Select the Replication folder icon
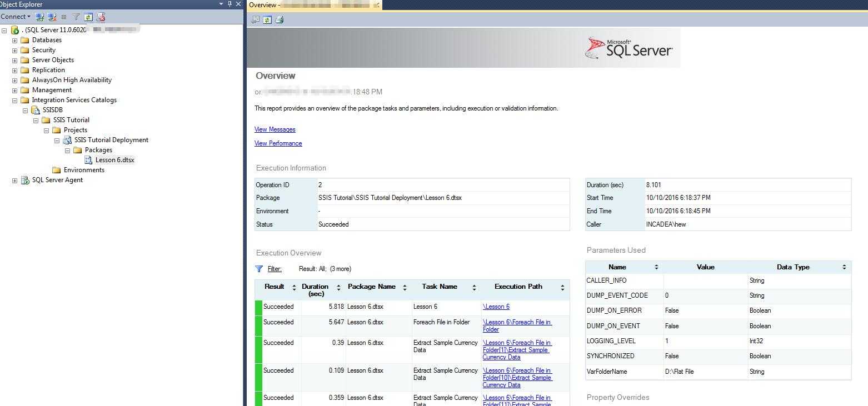 pos(24,70)
